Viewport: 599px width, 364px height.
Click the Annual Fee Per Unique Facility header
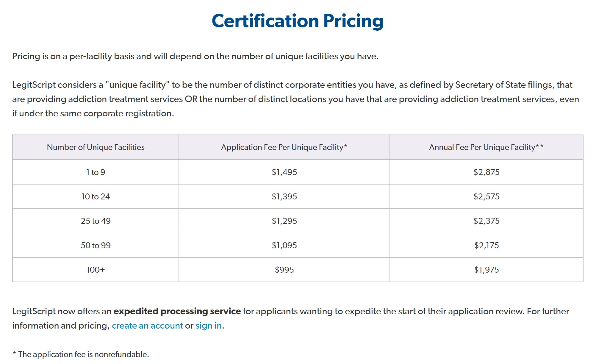coord(486,147)
